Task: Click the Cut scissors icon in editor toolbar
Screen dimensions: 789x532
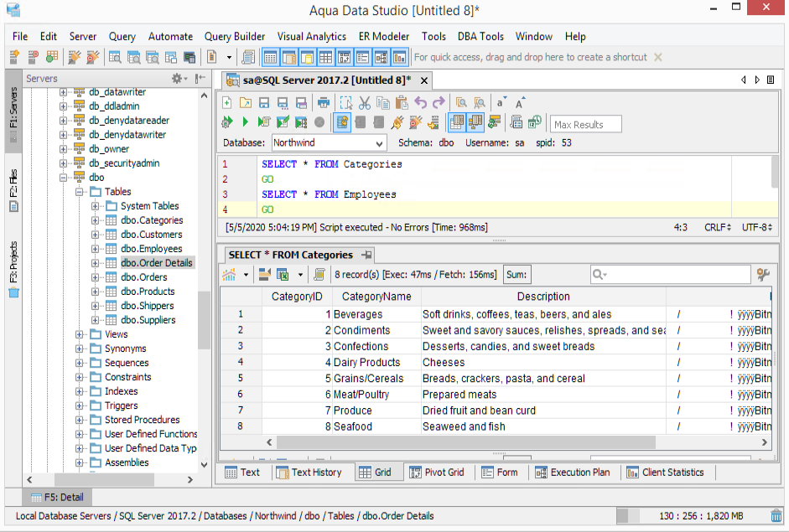Action: 364,103
